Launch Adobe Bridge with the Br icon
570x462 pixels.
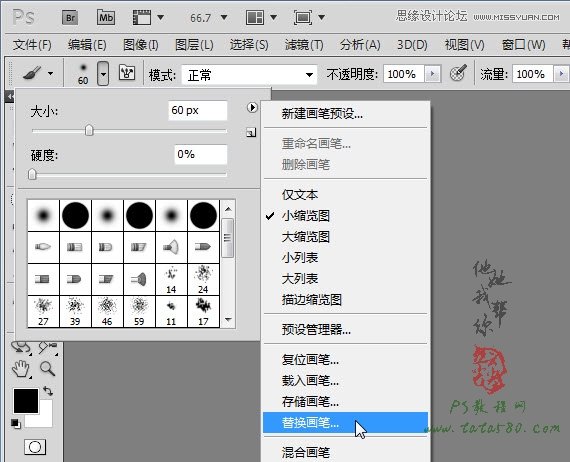click(x=70, y=17)
